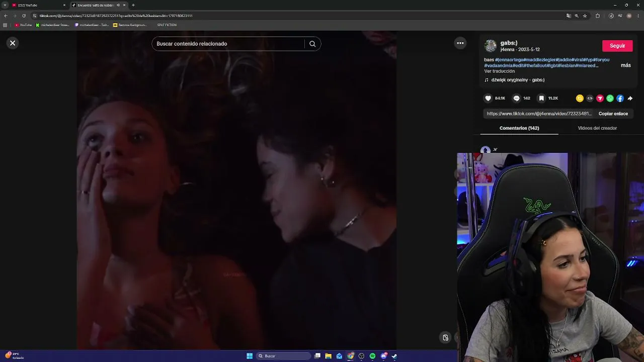
Task: Open the 'dźwięk oryginalny - gabs:)' sound link
Action: (x=518, y=80)
